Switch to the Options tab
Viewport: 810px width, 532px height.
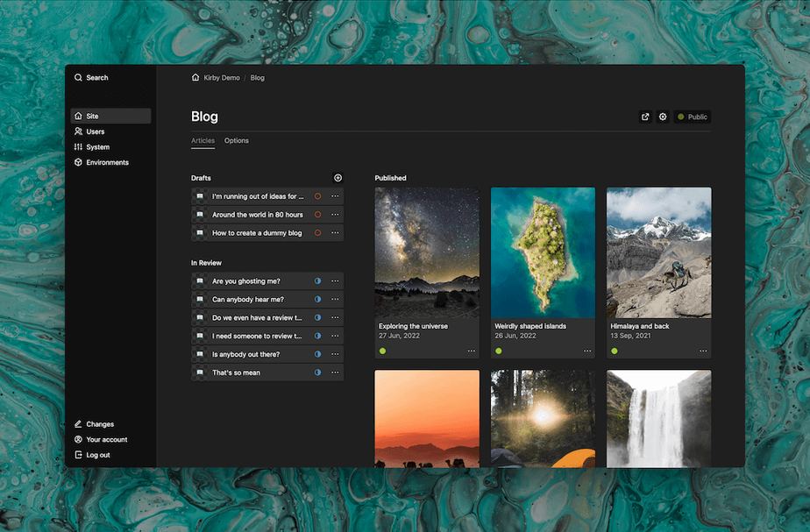pyautogui.click(x=237, y=140)
